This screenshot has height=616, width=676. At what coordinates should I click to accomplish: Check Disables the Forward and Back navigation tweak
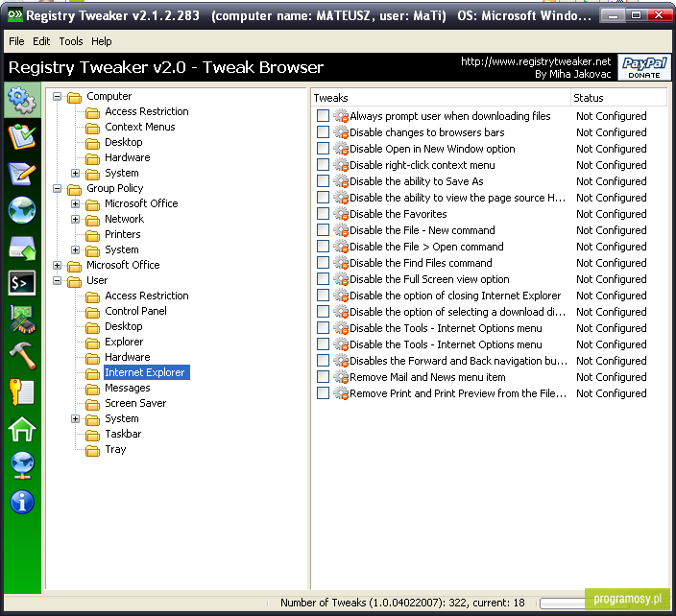coord(323,360)
